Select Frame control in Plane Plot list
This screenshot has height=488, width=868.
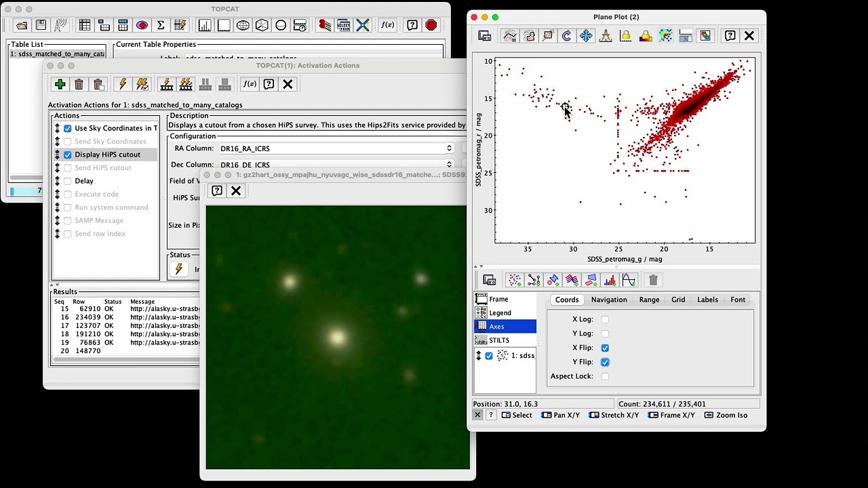tap(505, 299)
